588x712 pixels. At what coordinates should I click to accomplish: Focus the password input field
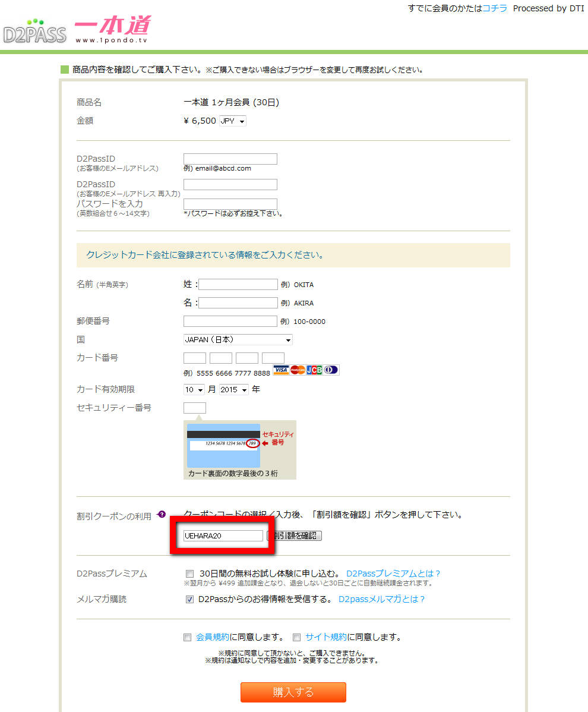(x=230, y=204)
